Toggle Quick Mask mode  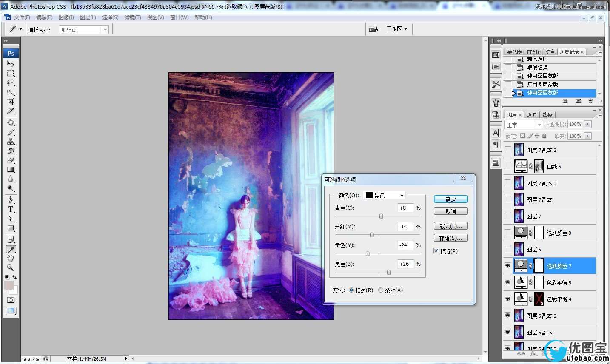point(11,300)
